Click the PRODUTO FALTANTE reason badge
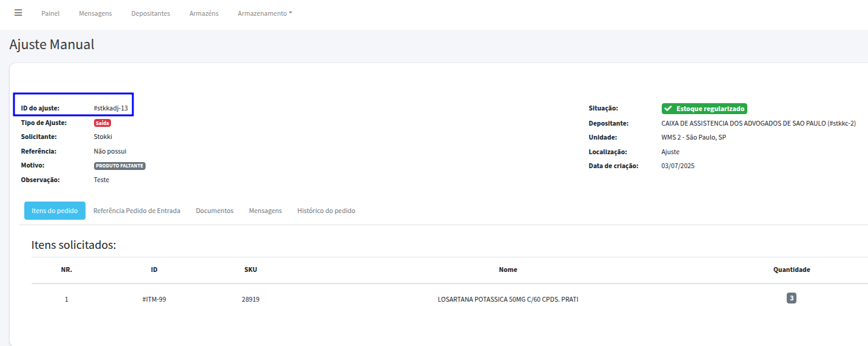 119,166
